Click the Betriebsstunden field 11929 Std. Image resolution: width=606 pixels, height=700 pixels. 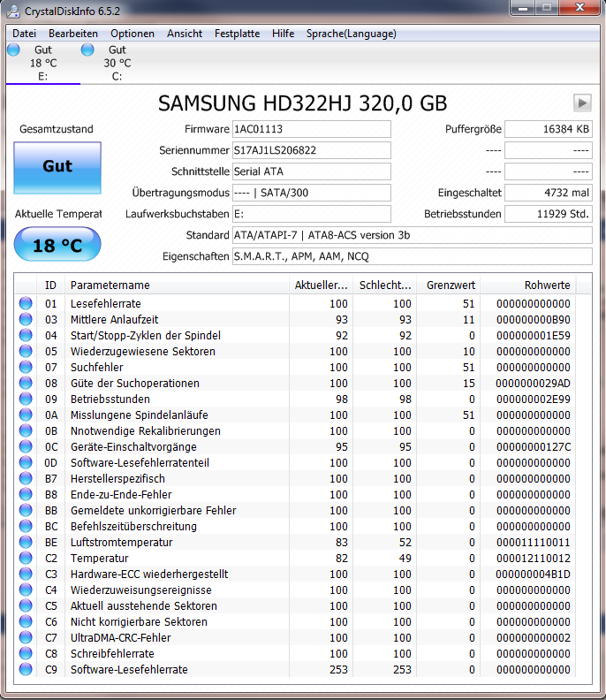(549, 214)
